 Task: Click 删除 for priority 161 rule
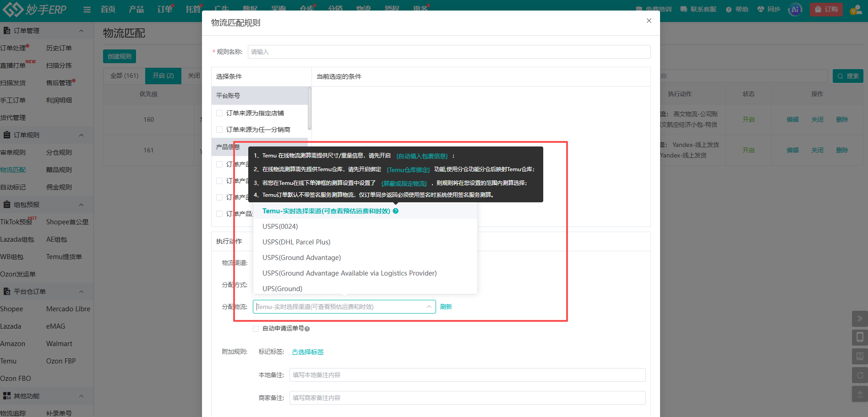[842, 150]
